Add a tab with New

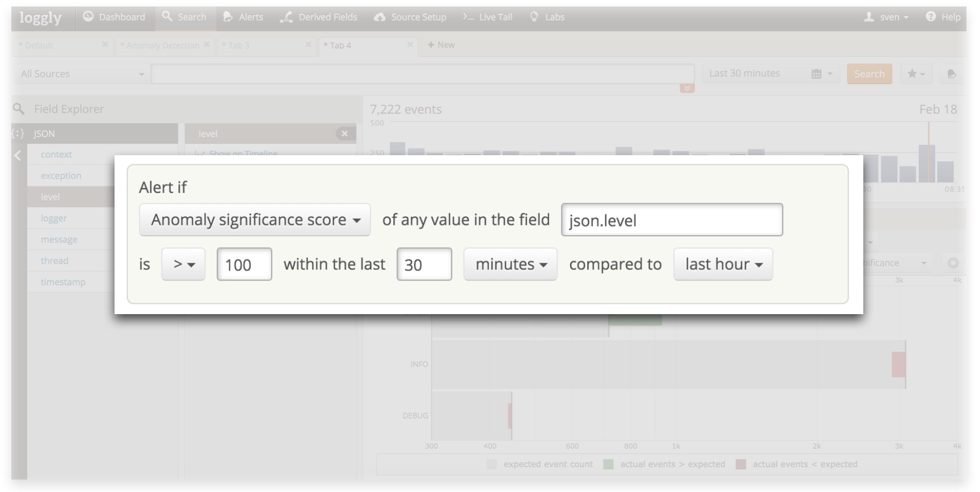tap(441, 45)
